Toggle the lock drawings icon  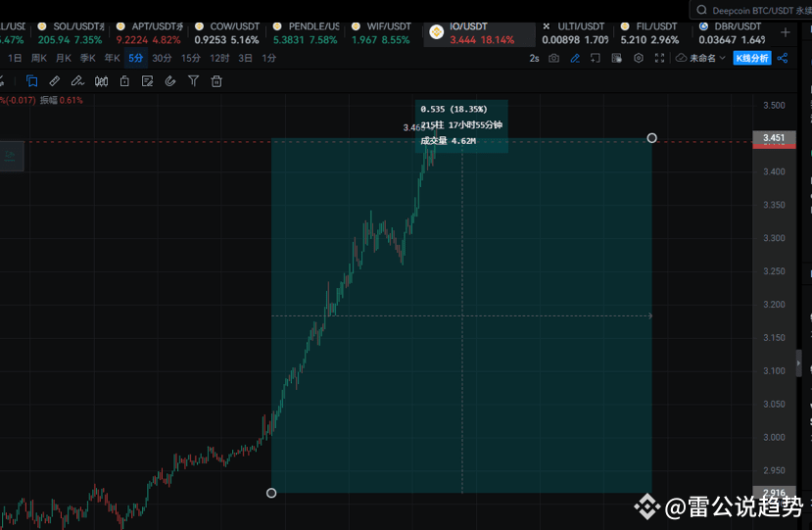click(124, 80)
